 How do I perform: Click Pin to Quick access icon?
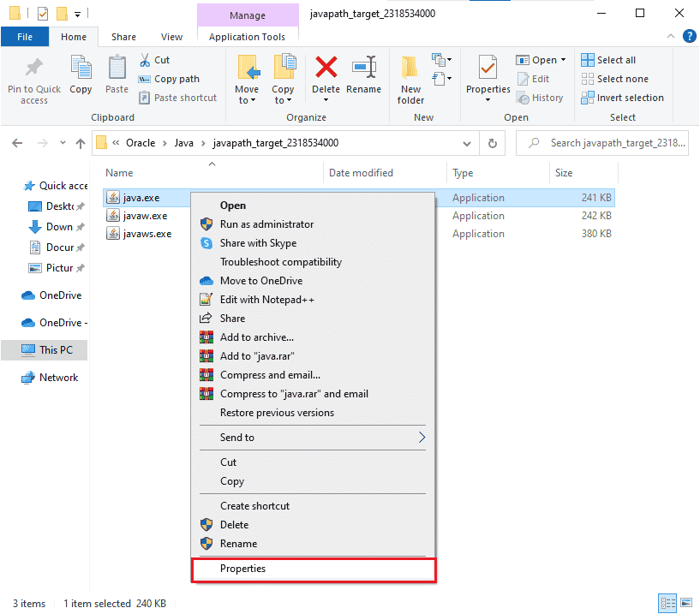click(x=34, y=68)
